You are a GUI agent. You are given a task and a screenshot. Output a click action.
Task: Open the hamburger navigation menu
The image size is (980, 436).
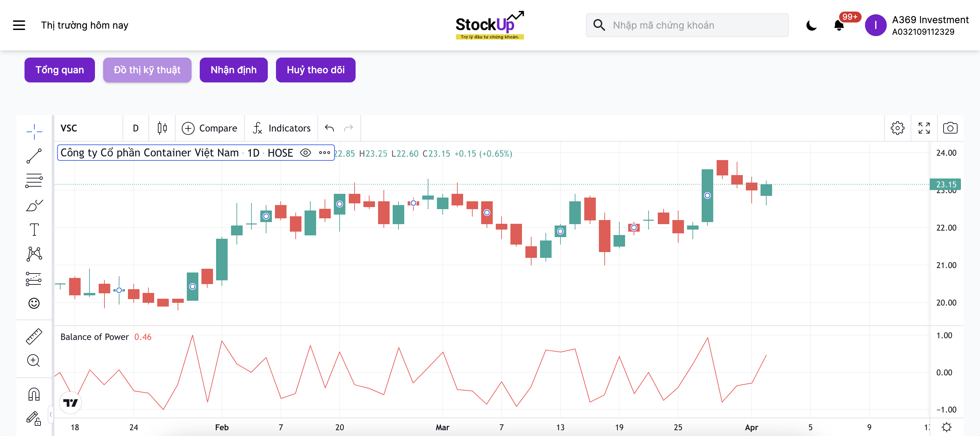tap(19, 25)
